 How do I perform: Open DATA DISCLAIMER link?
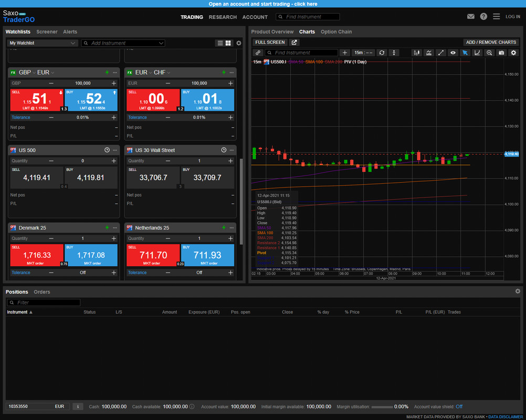click(506, 417)
